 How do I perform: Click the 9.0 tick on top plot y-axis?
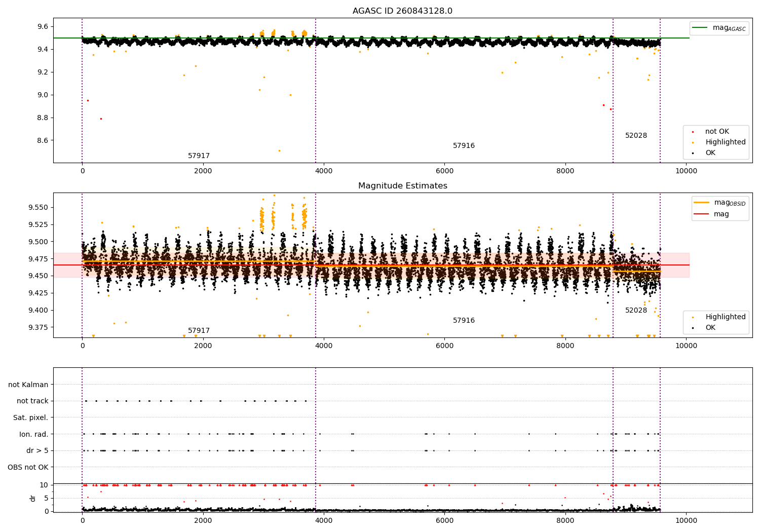click(x=43, y=95)
